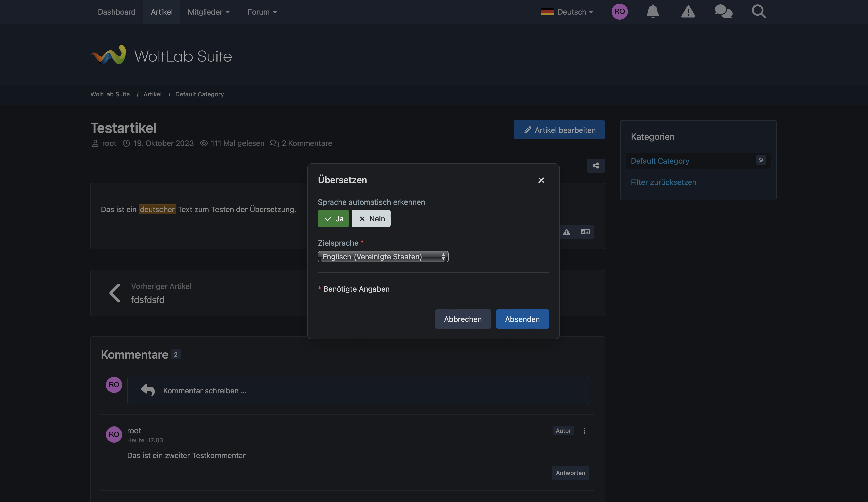The height and width of the screenshot is (502, 868).
Task: Click the translate icon below the article
Action: (585, 232)
